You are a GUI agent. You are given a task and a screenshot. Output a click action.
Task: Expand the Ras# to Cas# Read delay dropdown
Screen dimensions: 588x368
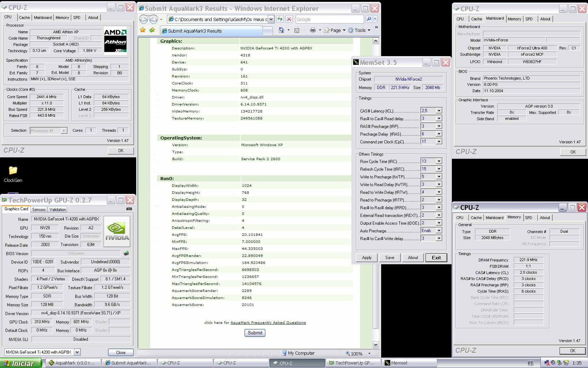pos(439,118)
